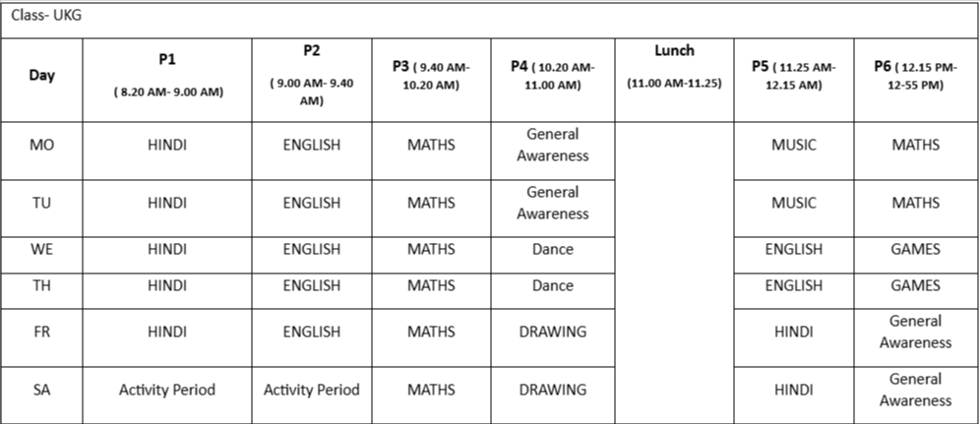Screen dimensions: 980x424
Task: Select the P5 header cell
Action: [793, 76]
